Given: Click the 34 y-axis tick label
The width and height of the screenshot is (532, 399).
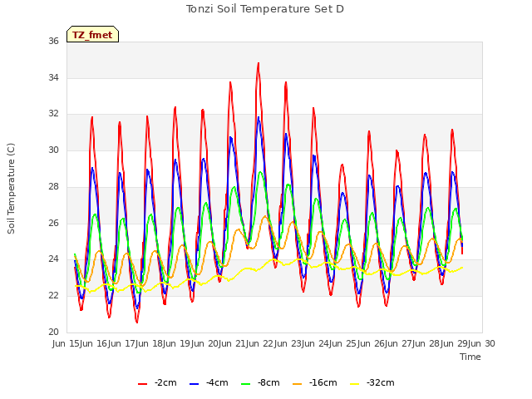Looking at the screenshot, I should coord(53,77).
